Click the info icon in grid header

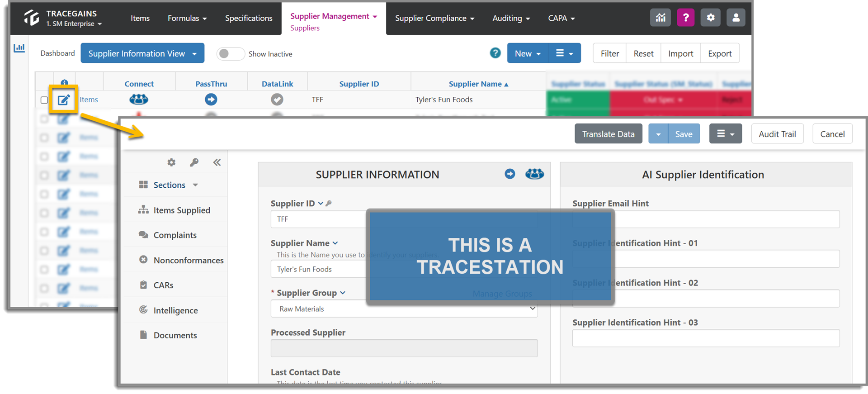coord(64,82)
